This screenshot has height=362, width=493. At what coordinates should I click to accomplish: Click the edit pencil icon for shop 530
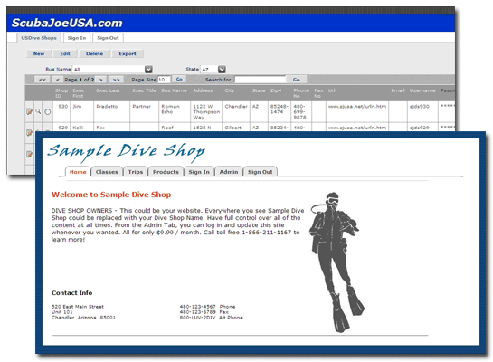(29, 112)
